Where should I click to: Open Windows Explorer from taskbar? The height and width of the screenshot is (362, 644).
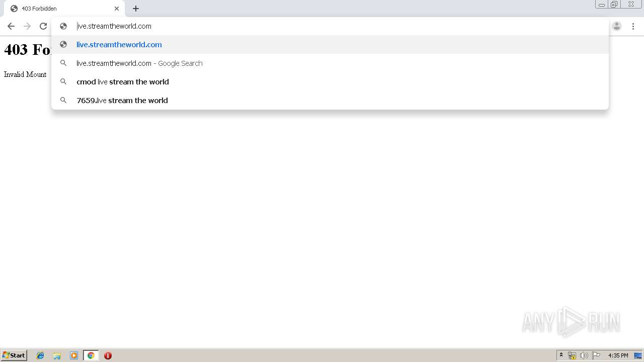pyautogui.click(x=57, y=355)
